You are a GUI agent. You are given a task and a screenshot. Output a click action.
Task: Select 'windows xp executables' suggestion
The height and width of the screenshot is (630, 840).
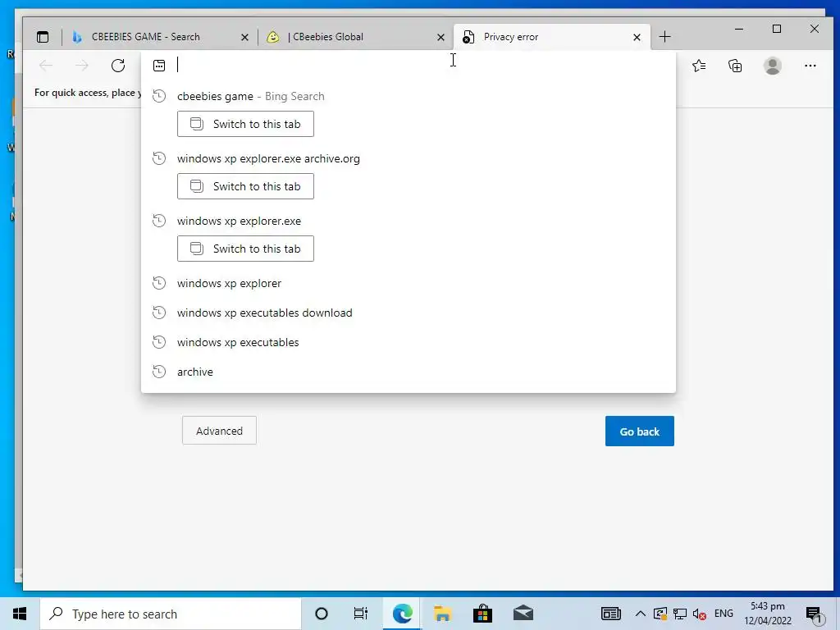pyautogui.click(x=409, y=342)
